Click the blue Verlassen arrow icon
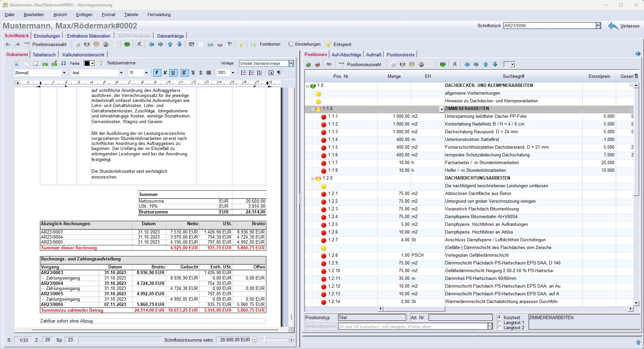Screen dimensions: 644x349 (613, 26)
